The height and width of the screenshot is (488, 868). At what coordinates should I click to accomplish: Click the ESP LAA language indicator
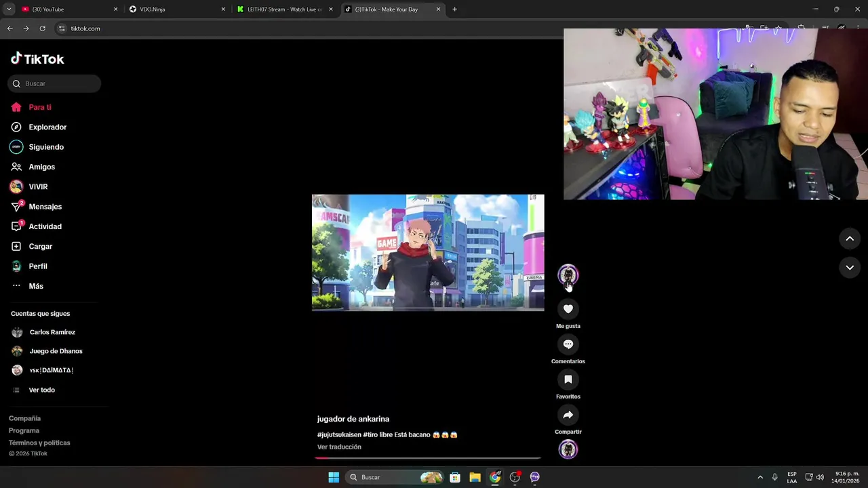(792, 477)
